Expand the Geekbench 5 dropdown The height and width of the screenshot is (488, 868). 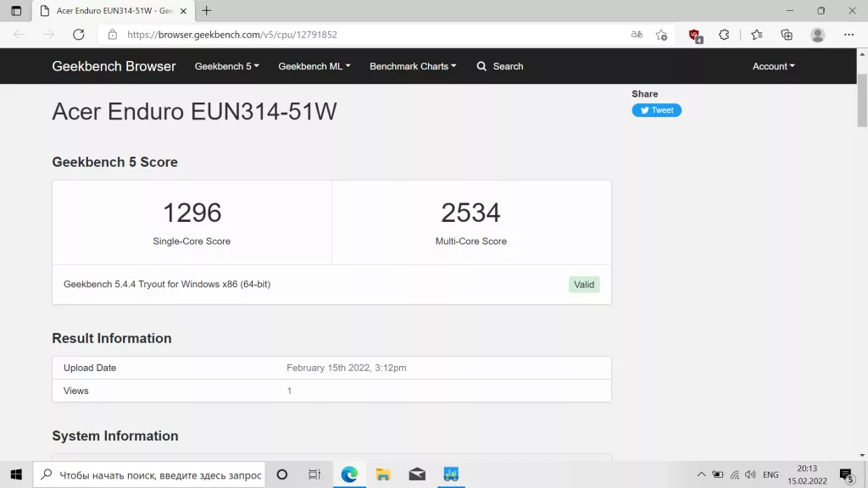coord(226,65)
